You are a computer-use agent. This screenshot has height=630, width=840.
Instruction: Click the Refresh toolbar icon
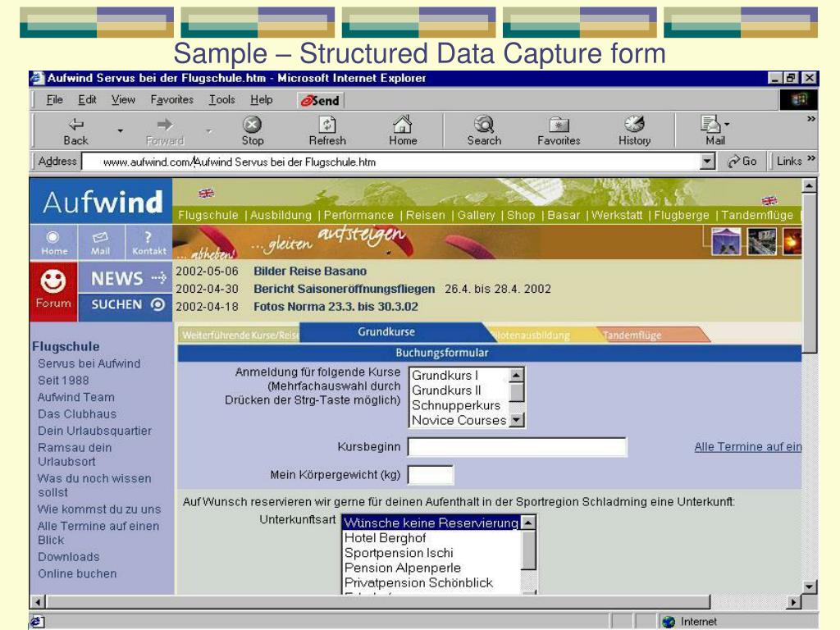pos(327,125)
